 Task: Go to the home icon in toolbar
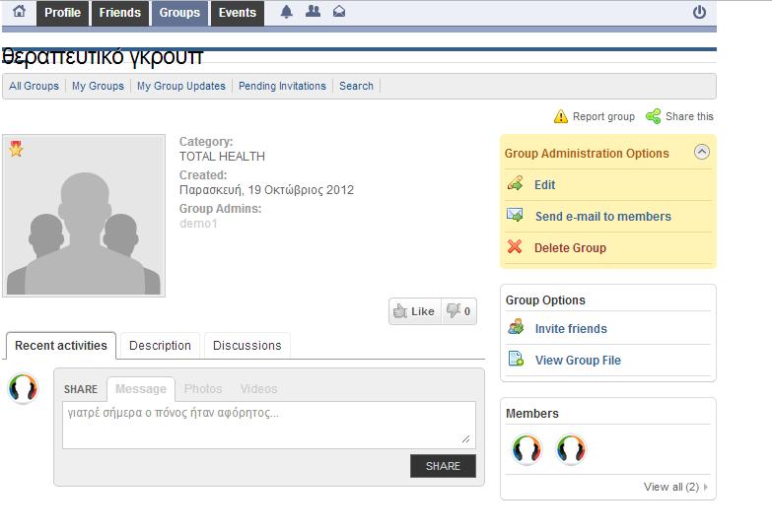click(19, 11)
